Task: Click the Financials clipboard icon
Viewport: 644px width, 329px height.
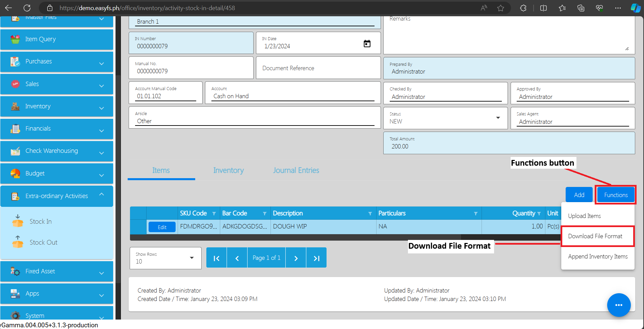Action: pyautogui.click(x=15, y=129)
